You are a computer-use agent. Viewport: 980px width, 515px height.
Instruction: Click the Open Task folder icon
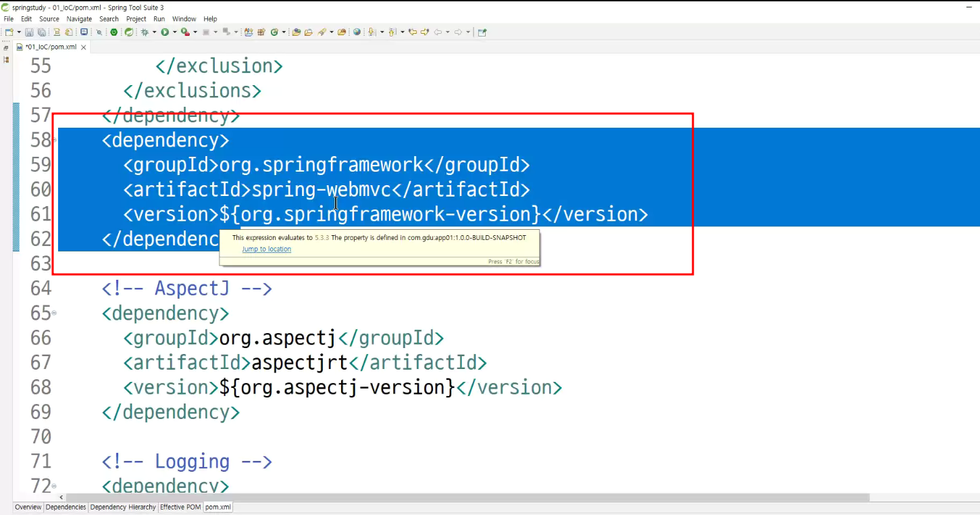click(x=309, y=32)
